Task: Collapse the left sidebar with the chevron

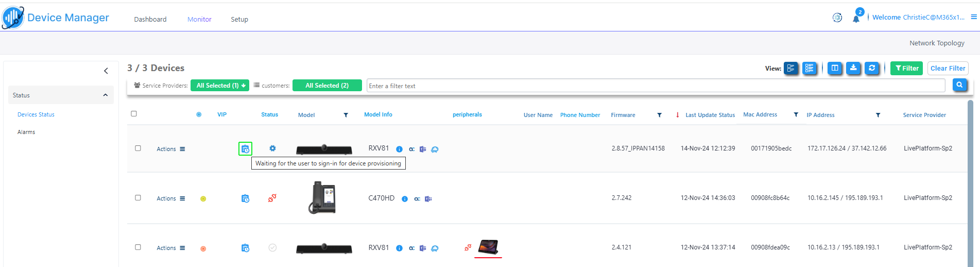Action: coord(106,71)
